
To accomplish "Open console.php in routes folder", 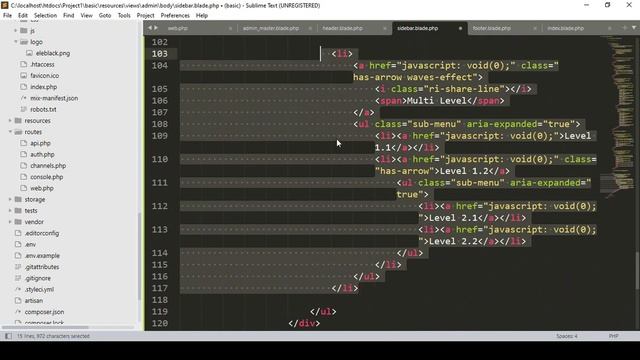I will 47,177.
